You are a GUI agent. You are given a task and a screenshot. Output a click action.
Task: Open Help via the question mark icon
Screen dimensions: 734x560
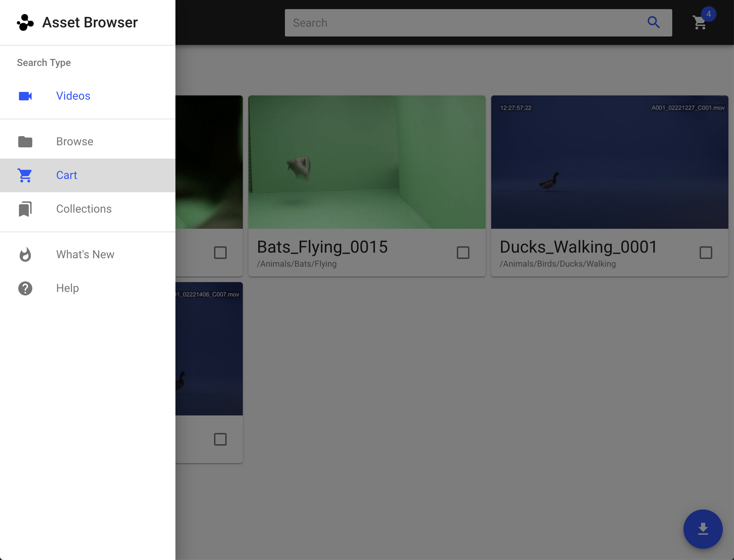click(25, 288)
